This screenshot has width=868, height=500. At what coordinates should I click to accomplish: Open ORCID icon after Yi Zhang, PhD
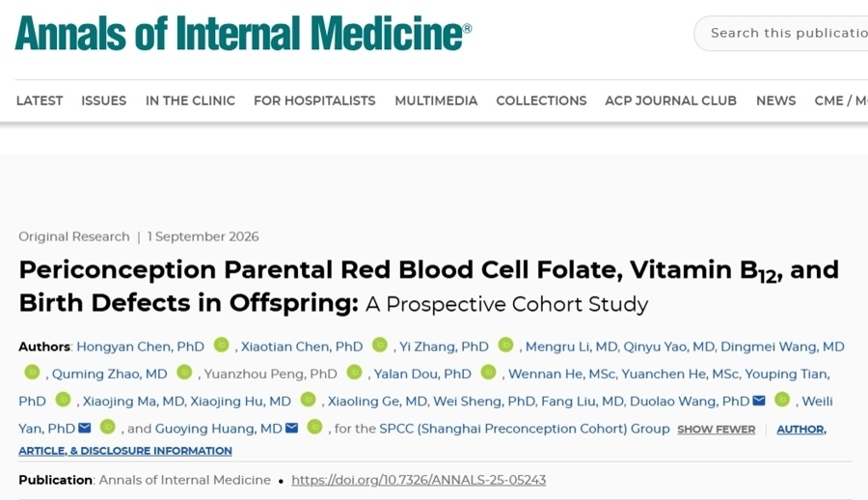(x=506, y=345)
